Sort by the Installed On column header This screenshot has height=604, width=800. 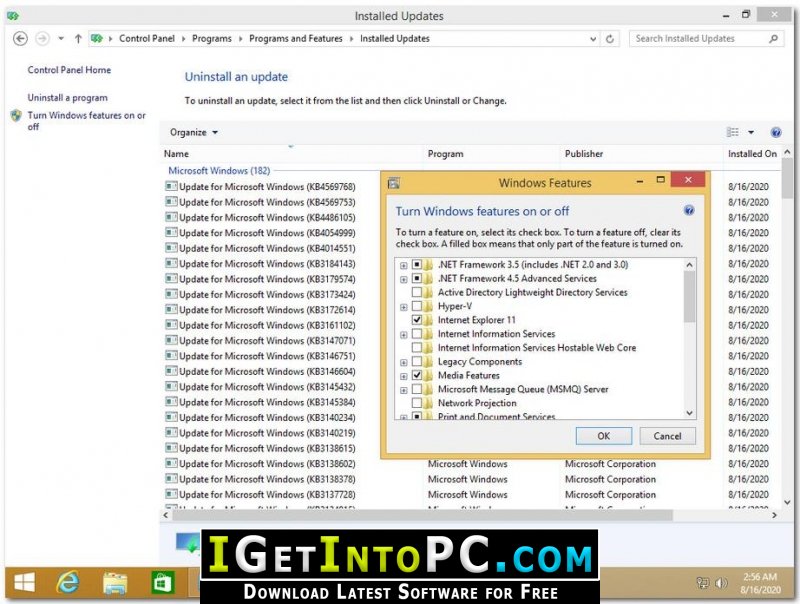click(752, 154)
